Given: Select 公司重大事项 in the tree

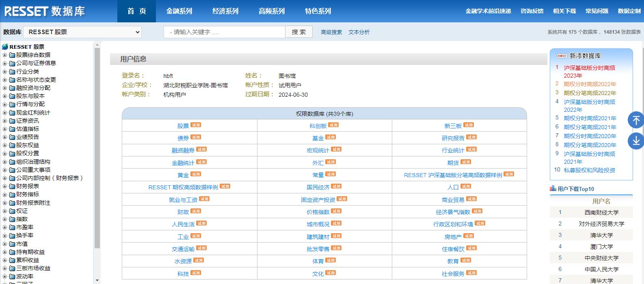Looking at the screenshot, I should coord(33,170).
